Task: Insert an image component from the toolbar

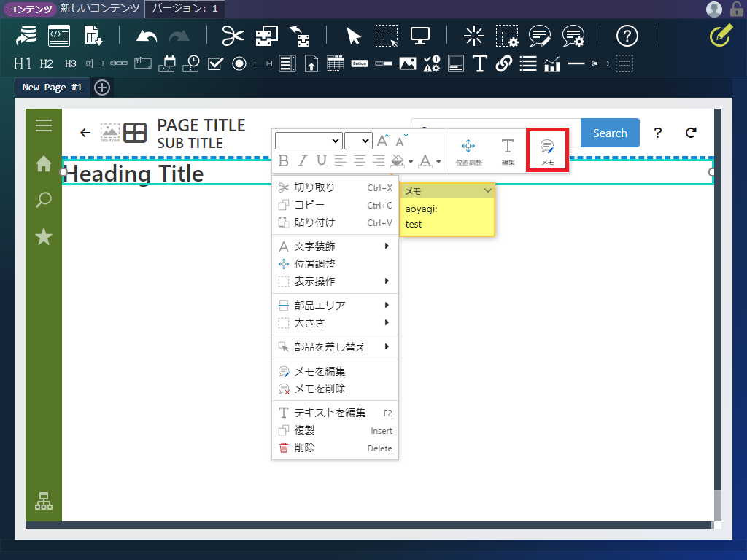Action: (x=407, y=63)
